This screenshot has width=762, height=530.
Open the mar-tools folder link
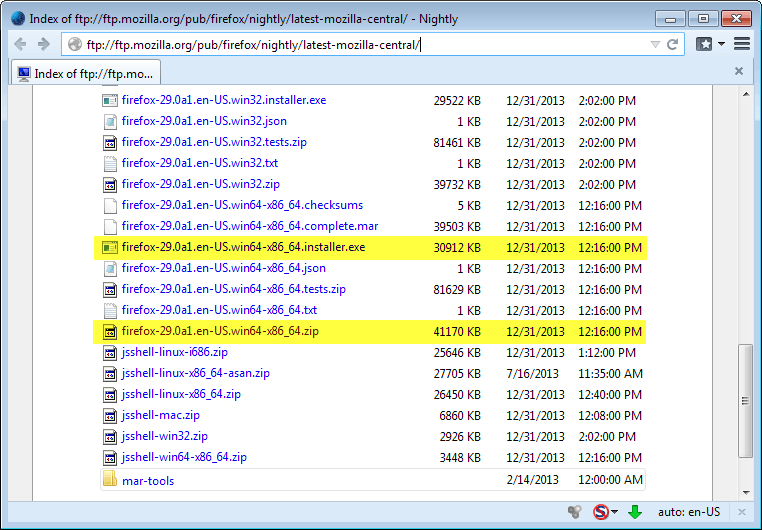(x=148, y=480)
